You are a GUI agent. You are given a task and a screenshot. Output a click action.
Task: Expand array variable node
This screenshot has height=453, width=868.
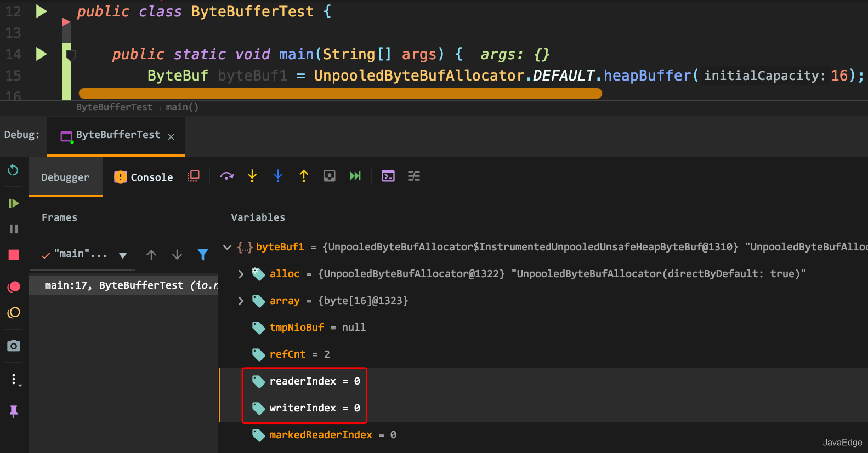tap(241, 301)
